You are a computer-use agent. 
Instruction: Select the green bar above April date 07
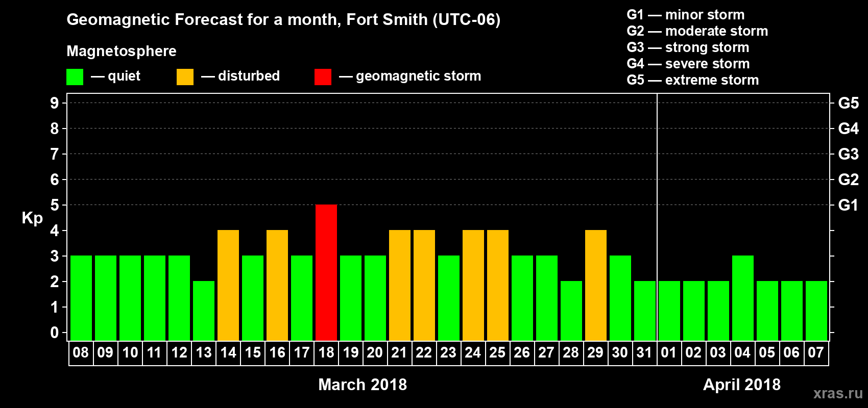pyautogui.click(x=816, y=311)
